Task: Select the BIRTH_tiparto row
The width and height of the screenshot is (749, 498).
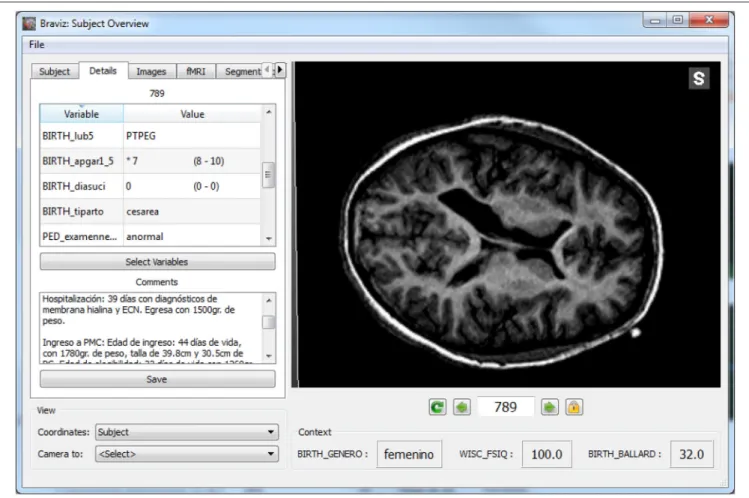Action: [x=150, y=212]
